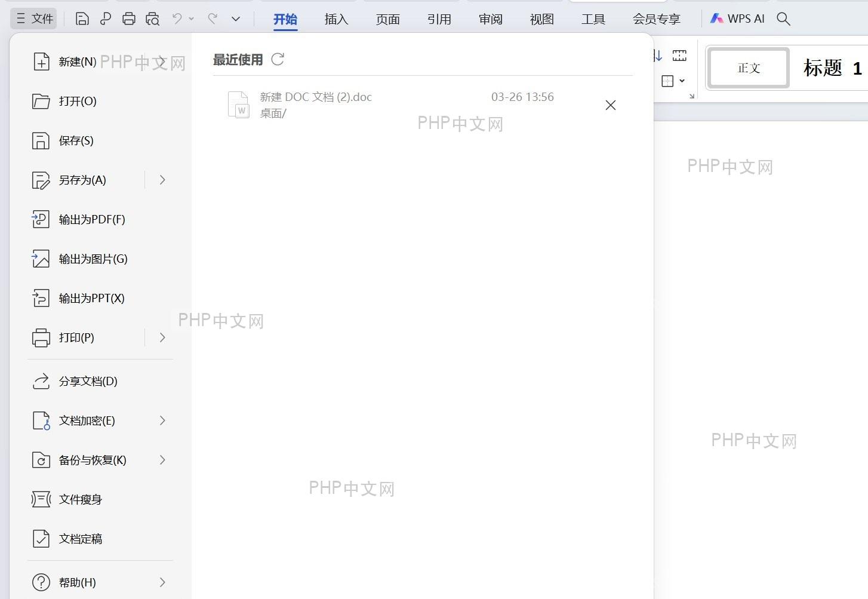The height and width of the screenshot is (599, 868).
Task: Expand the 另存为(A) submenu arrow
Action: coord(162,180)
